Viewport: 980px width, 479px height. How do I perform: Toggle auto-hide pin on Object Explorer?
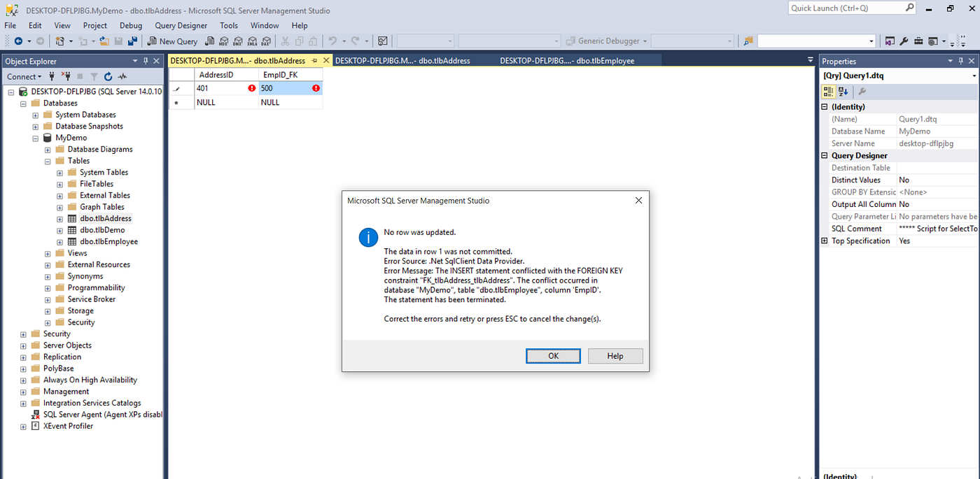pyautogui.click(x=147, y=61)
